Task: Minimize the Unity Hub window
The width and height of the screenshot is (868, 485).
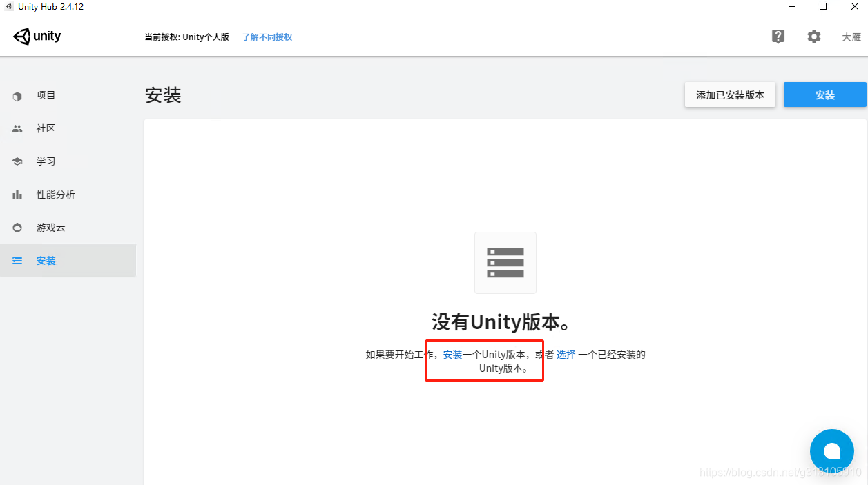Action: point(791,6)
